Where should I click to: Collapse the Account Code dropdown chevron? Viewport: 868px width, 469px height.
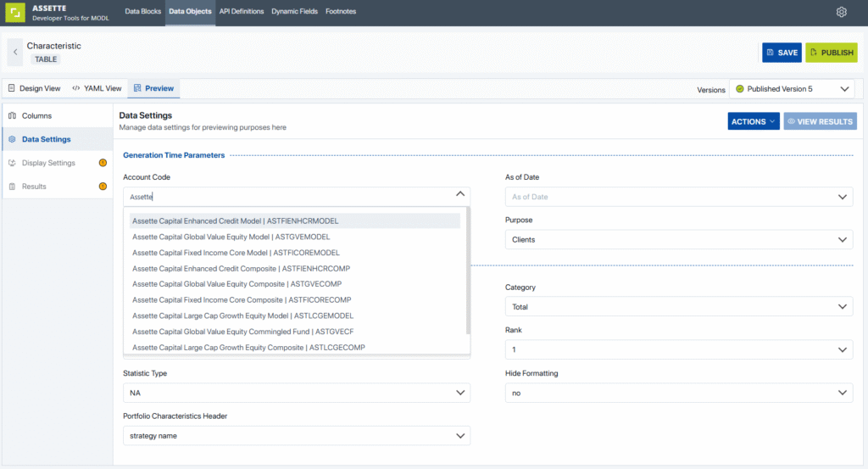[460, 194]
